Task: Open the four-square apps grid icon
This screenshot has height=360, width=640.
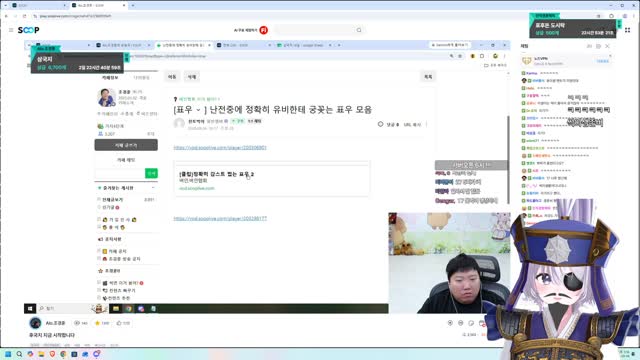Action: pos(627,30)
